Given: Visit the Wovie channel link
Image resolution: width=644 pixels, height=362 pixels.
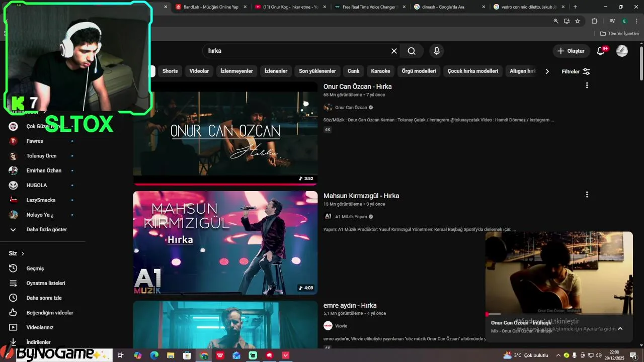Looking at the screenshot, I should [341, 326].
